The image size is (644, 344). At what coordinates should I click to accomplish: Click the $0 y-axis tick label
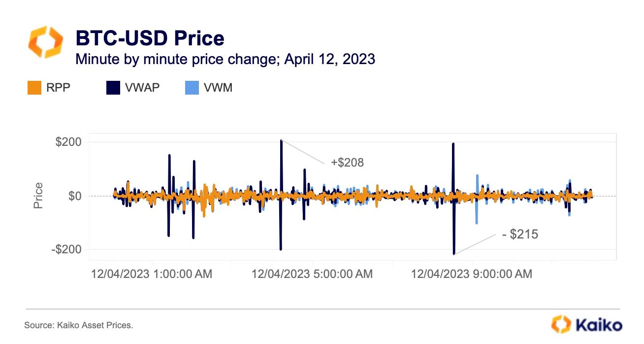[x=74, y=196]
